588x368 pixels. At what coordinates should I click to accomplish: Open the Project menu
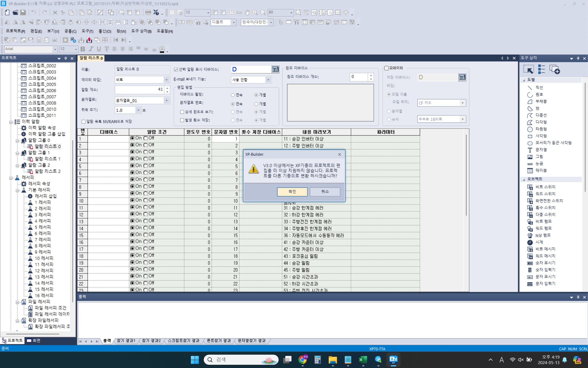(x=16, y=32)
